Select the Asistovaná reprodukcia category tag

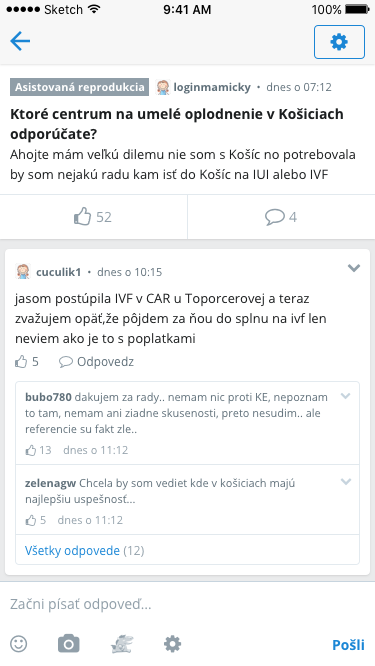pos(79,87)
